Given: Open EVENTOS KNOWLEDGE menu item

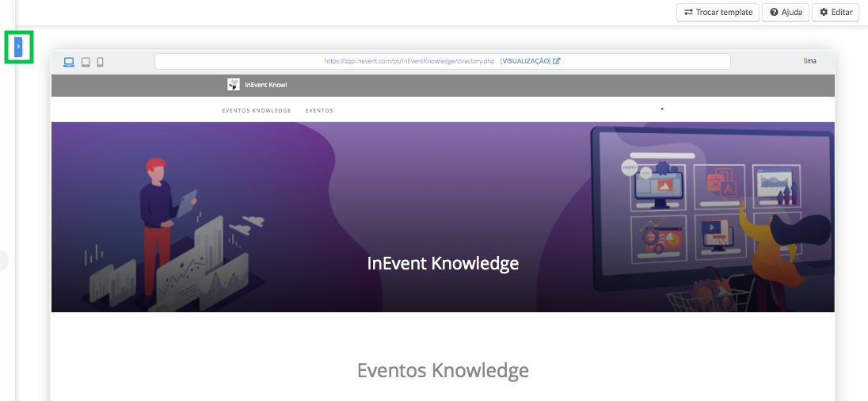Looking at the screenshot, I should click(257, 111).
